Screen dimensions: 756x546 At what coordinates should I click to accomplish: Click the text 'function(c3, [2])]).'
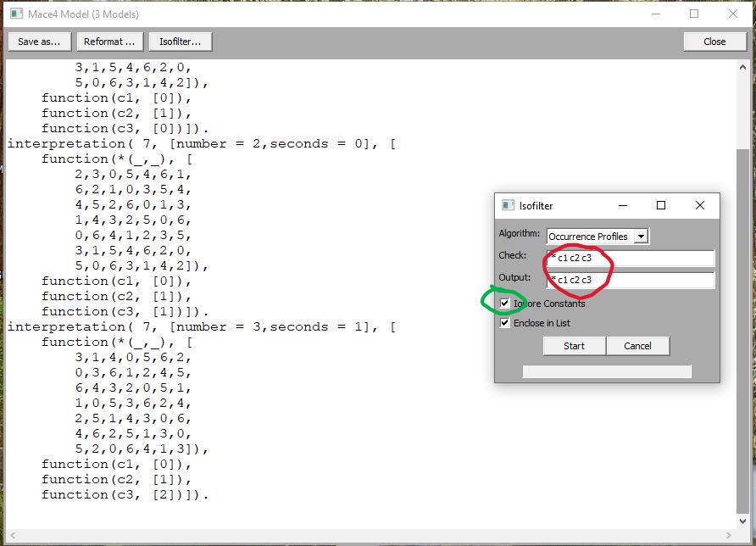point(125,495)
